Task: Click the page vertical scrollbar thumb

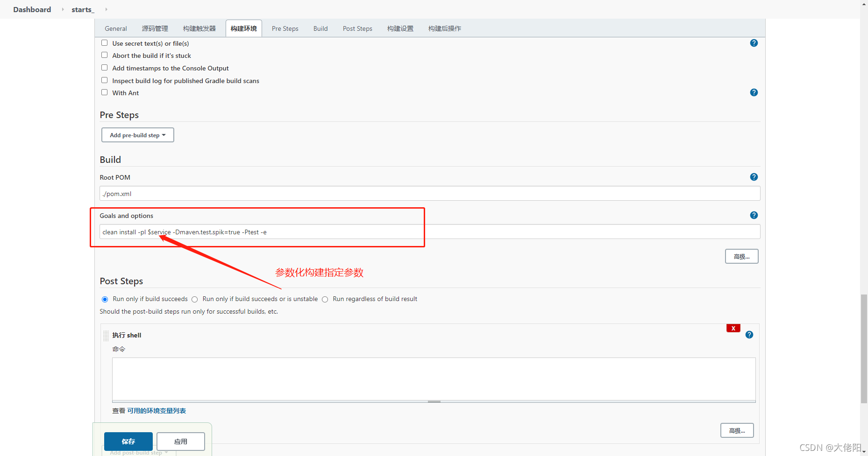Action: [864, 349]
